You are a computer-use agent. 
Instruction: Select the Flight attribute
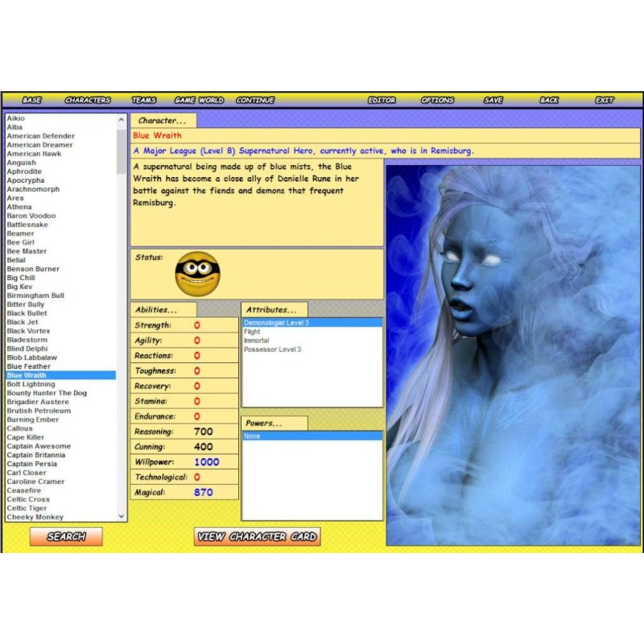[252, 332]
